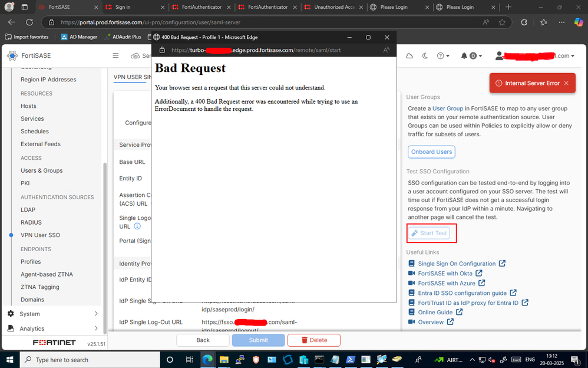Screen dimensions: 588x368
Task: Dismiss the Internal Server Error toast
Action: click(x=566, y=83)
